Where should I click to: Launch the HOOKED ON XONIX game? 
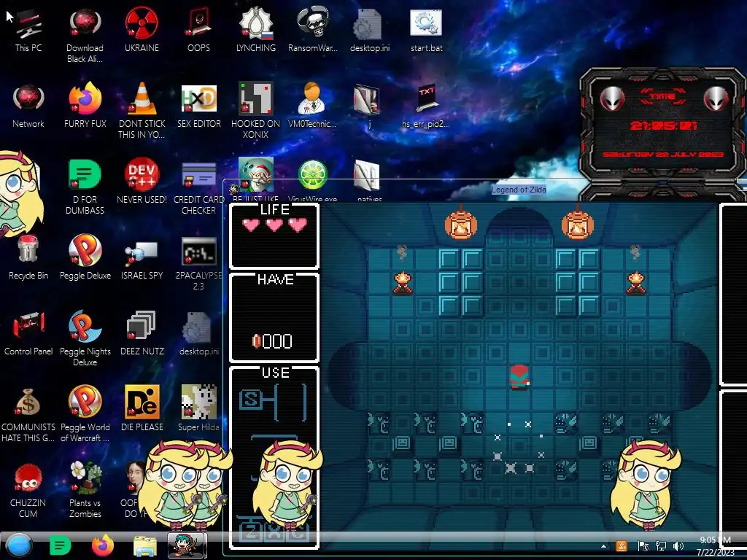click(x=255, y=111)
